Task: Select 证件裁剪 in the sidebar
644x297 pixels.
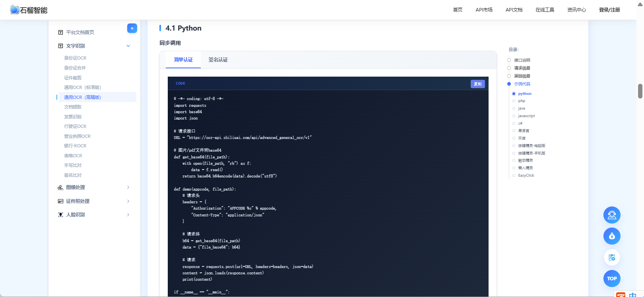Action: pos(73,78)
